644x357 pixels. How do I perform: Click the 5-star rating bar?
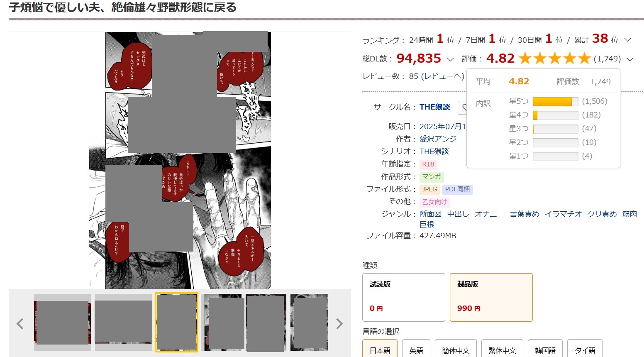point(555,101)
